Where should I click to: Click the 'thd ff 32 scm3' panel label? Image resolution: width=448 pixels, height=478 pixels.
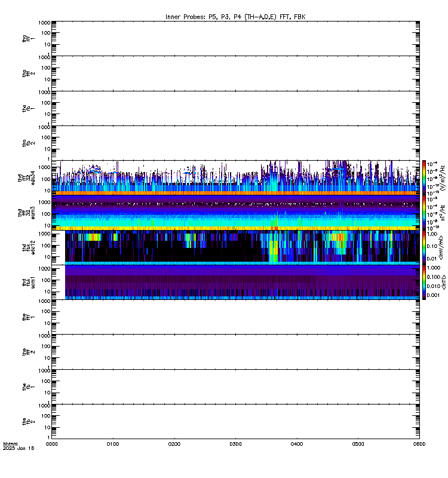(x=26, y=213)
